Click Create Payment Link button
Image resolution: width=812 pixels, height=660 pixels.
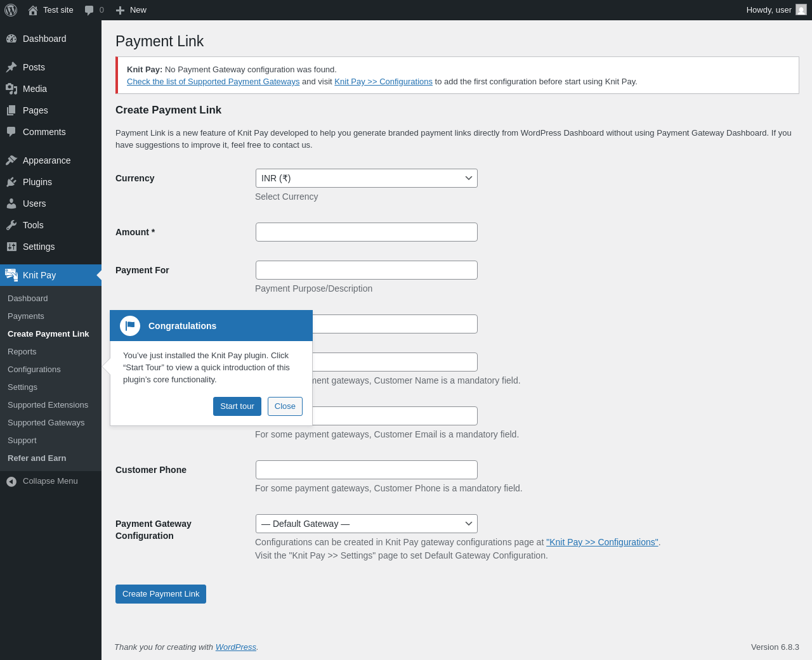point(160,594)
